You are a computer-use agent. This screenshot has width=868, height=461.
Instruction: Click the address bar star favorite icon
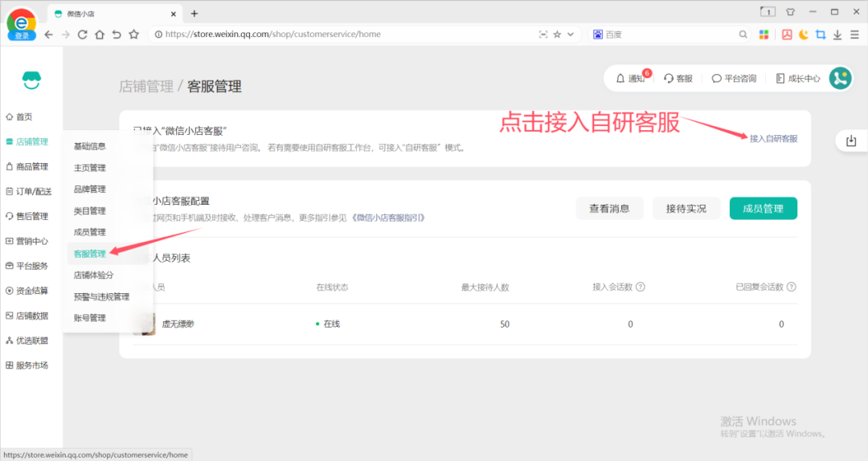558,35
